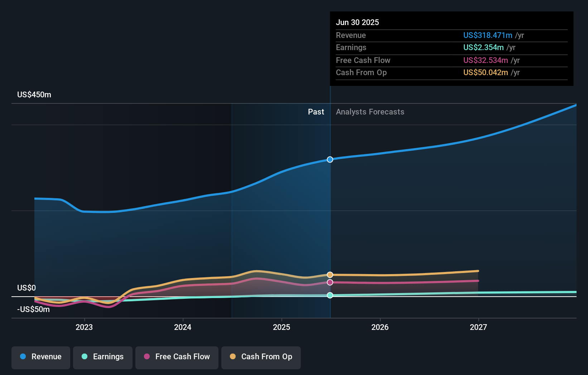Screen dimensions: 588x375
Task: Switch to the Analysts Forecasts section
Action: coord(370,112)
